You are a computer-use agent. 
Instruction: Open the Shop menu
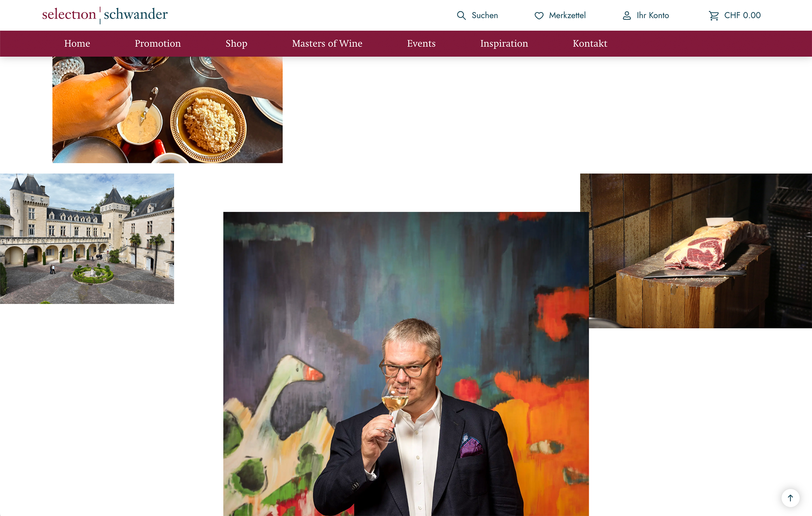(x=236, y=43)
